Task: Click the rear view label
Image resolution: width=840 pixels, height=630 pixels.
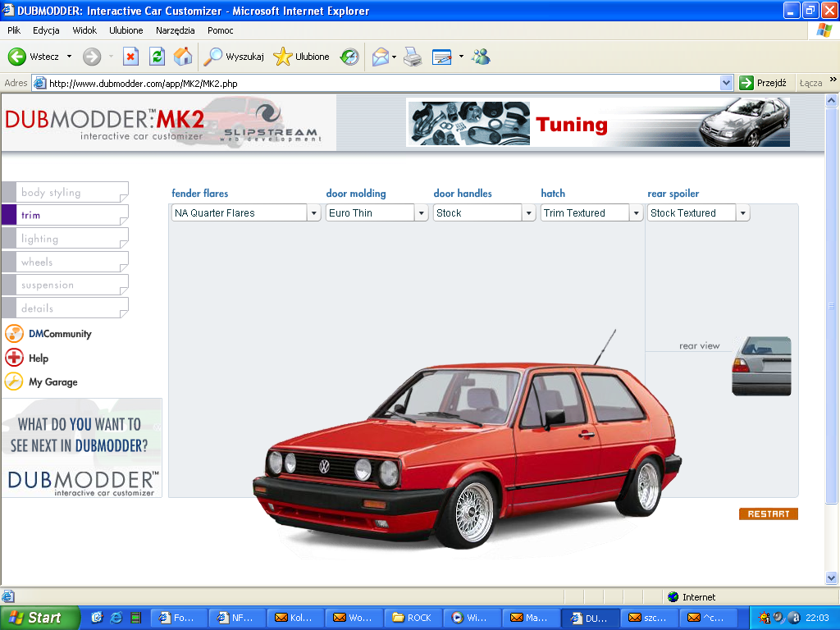Action: click(x=699, y=346)
